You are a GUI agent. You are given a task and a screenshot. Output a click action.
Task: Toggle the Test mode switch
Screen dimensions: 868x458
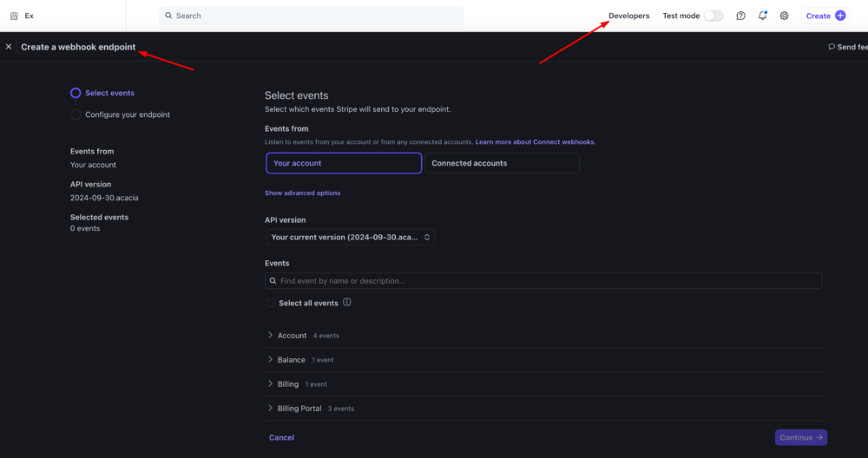tap(713, 16)
